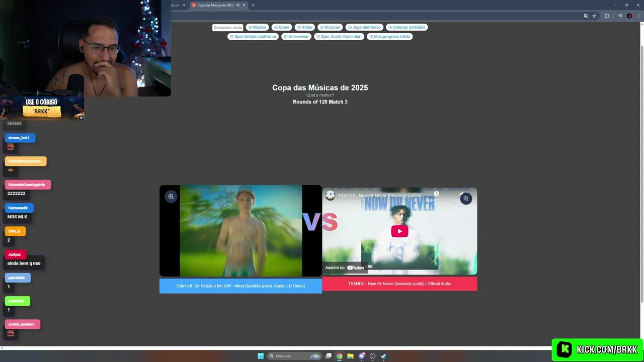644x362 pixels.
Task: Open Spor Analiz Yazılımları tag
Action: coord(339,37)
